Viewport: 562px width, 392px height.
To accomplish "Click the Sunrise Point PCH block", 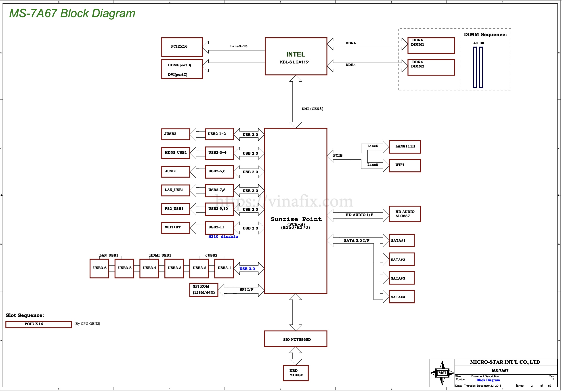I will (296, 211).
